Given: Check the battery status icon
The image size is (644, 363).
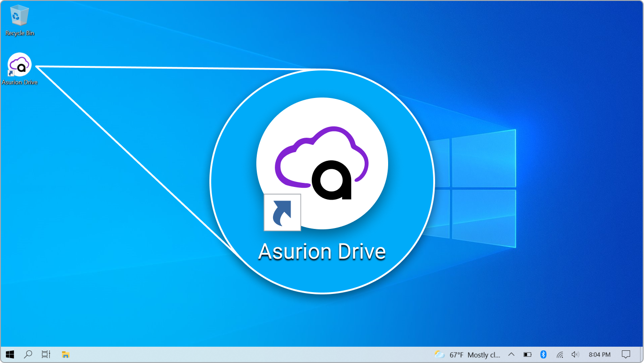Looking at the screenshot, I should click(527, 354).
